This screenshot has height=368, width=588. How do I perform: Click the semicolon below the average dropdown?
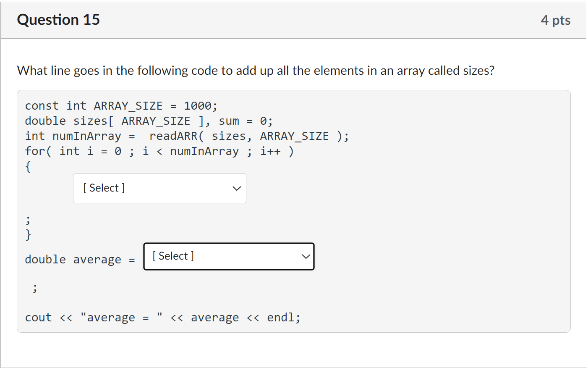pos(35,288)
